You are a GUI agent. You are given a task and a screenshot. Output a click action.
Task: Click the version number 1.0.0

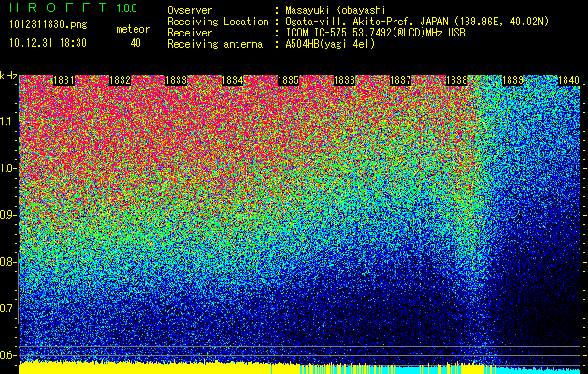click(x=127, y=7)
